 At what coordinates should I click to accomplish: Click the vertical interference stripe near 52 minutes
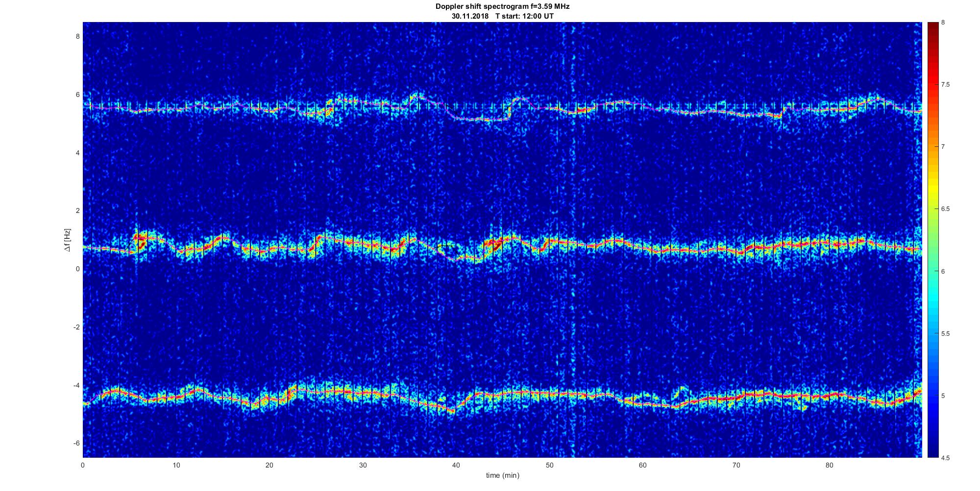coord(572,240)
